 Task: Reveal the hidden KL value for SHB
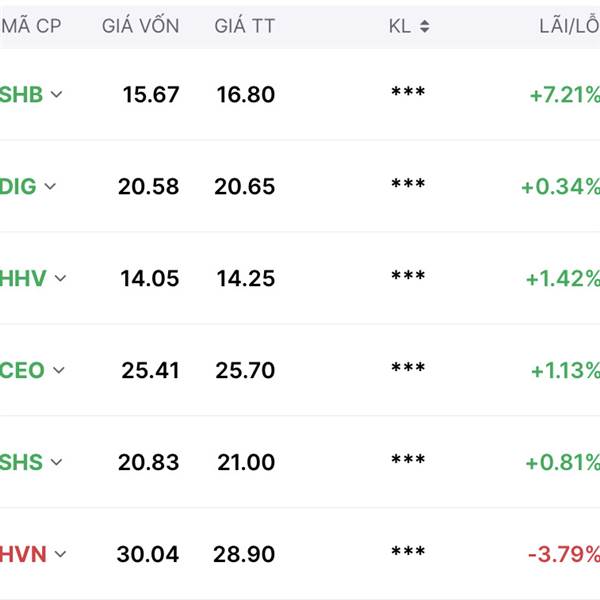tap(408, 95)
